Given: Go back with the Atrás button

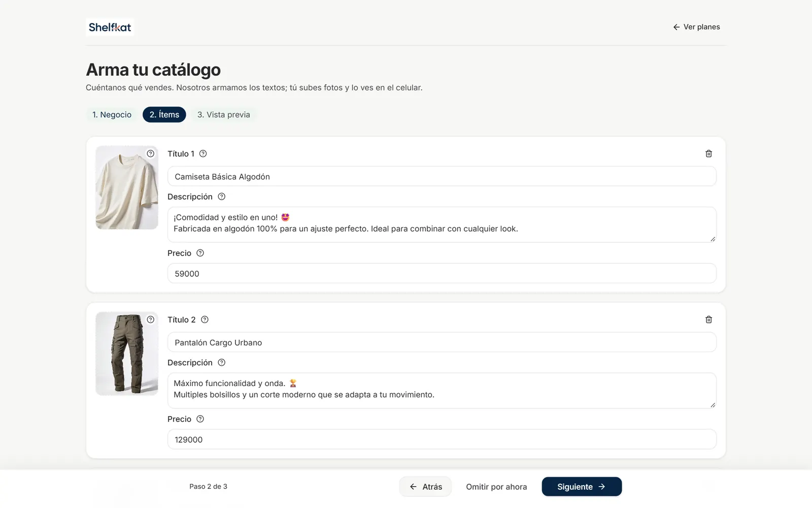Looking at the screenshot, I should point(425,487).
